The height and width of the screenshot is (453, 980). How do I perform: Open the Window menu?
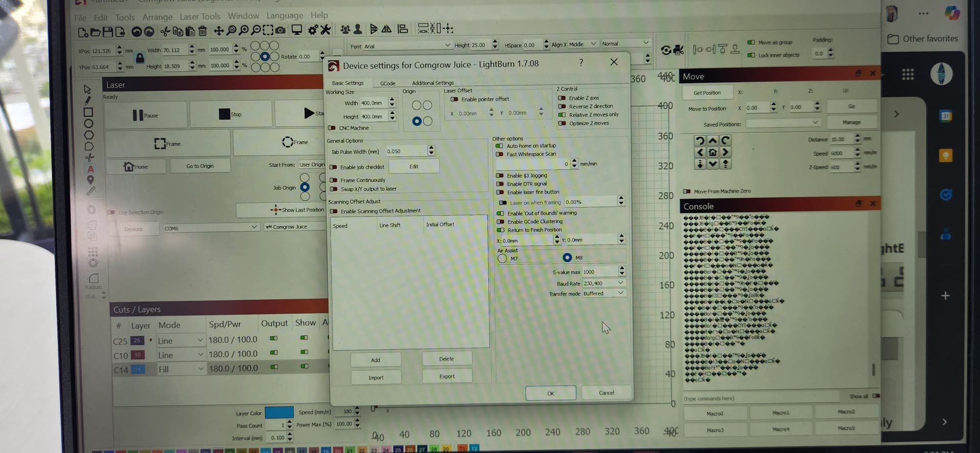243,16
